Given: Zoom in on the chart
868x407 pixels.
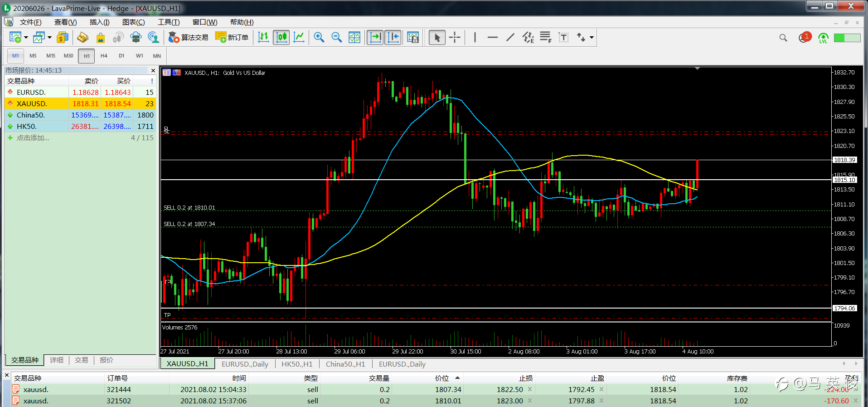Looking at the screenshot, I should click(x=319, y=38).
